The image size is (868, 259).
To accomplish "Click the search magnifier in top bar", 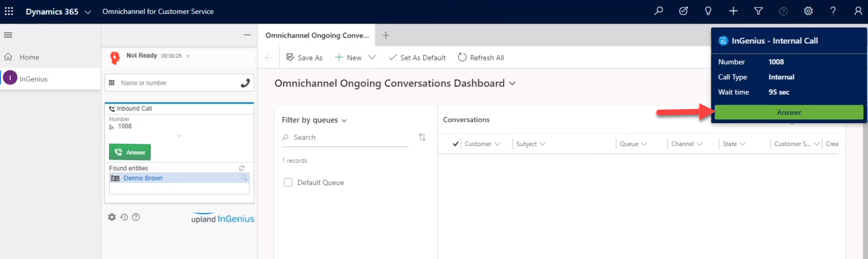I will coord(659,11).
